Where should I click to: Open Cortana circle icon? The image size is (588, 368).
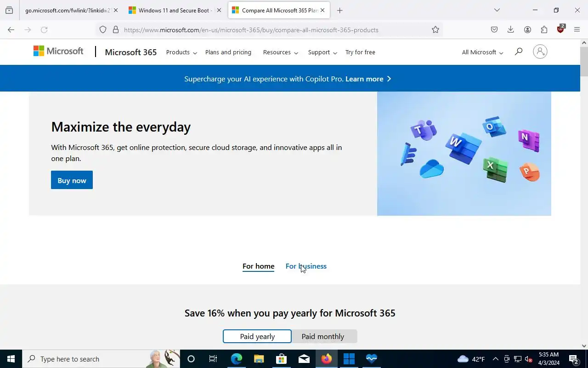tap(191, 359)
